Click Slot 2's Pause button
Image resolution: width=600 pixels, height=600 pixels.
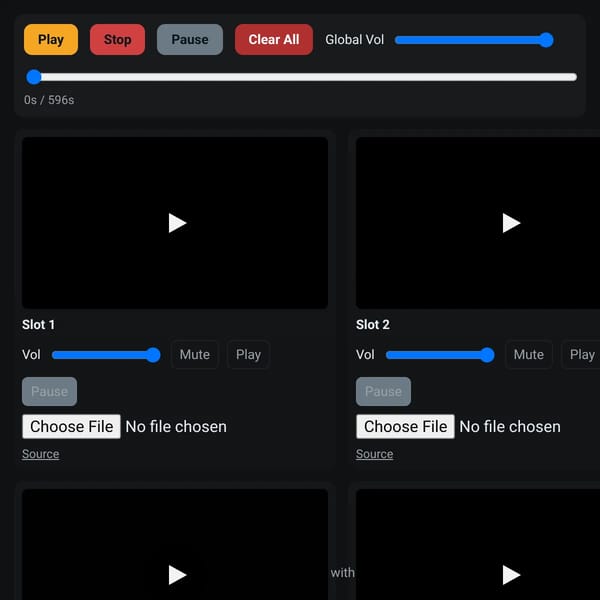(383, 391)
